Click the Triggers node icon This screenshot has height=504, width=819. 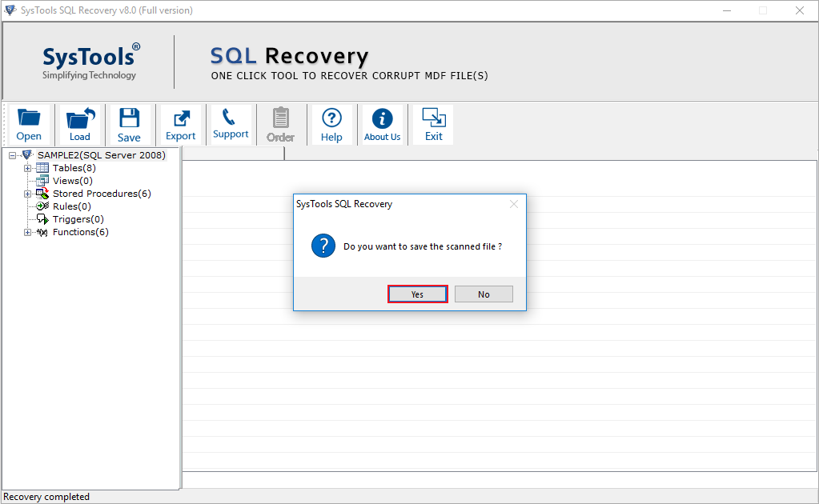(x=42, y=219)
